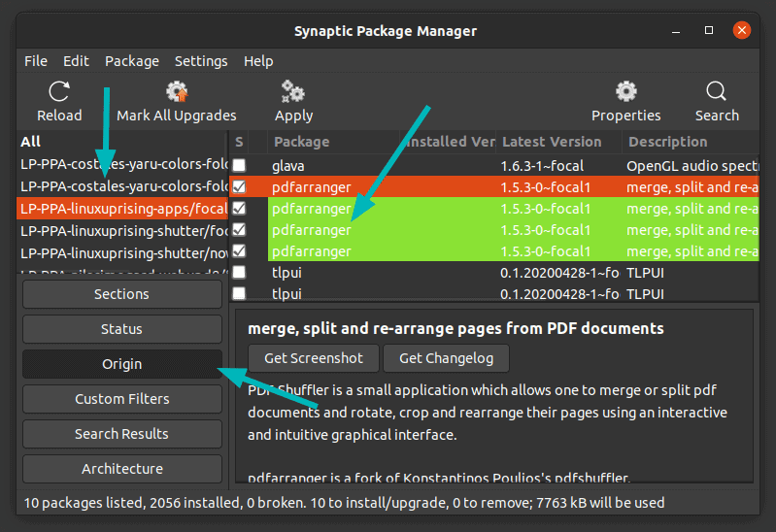Open package Properties from the toolbar
This screenshot has height=532, width=776.
[x=625, y=92]
